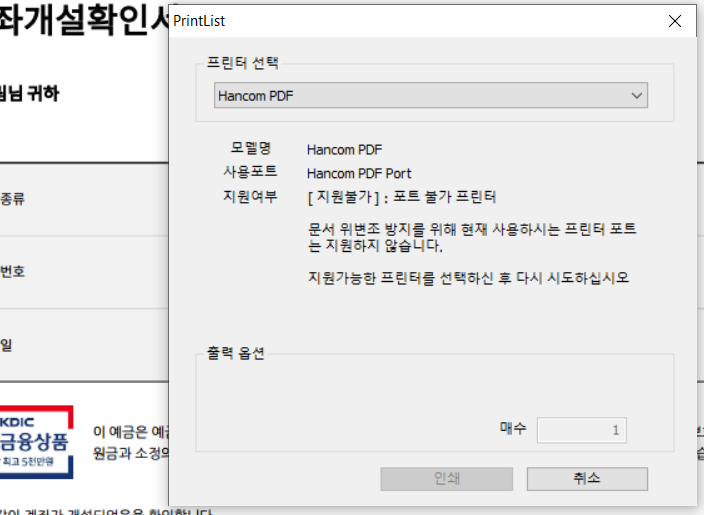Click the 취소 cancel button
Image resolution: width=704 pixels, height=515 pixels.
587,479
